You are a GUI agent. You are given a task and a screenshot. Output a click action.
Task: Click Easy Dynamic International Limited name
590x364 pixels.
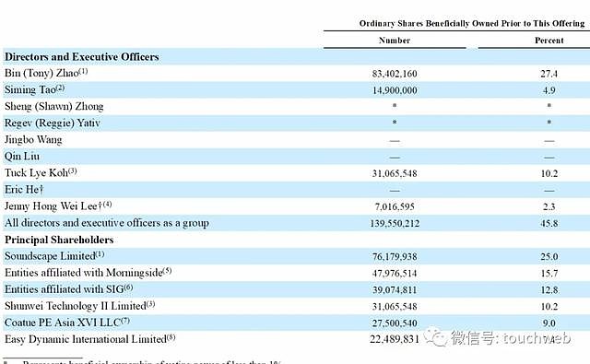click(x=86, y=339)
